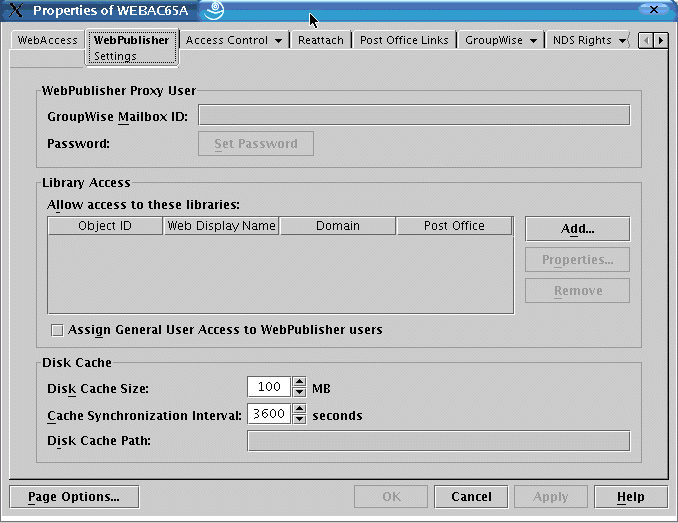The image size is (678, 523).
Task: Enable Assign General User Access checkbox
Action: point(57,330)
